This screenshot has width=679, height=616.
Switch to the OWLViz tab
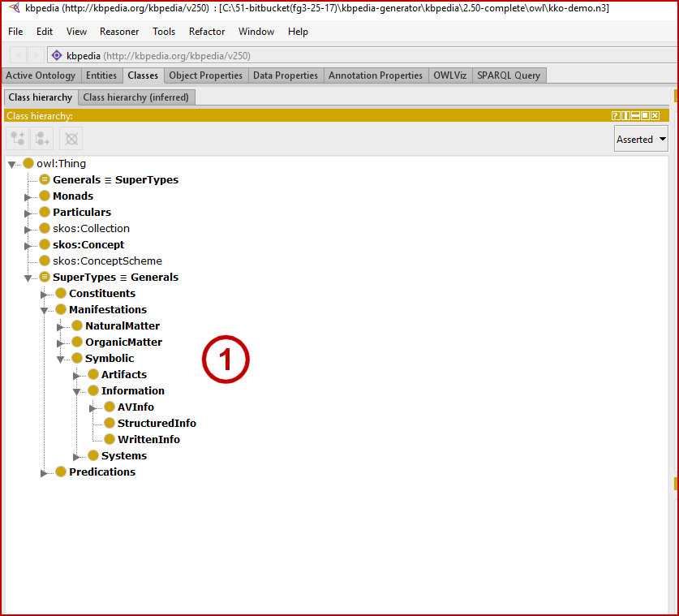click(x=450, y=75)
